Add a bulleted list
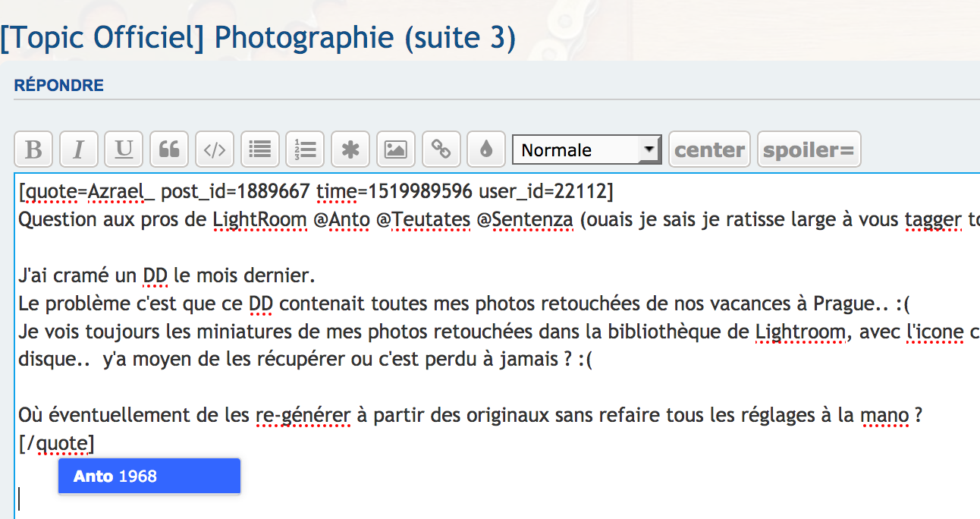This screenshot has width=980, height=519. pyautogui.click(x=260, y=149)
